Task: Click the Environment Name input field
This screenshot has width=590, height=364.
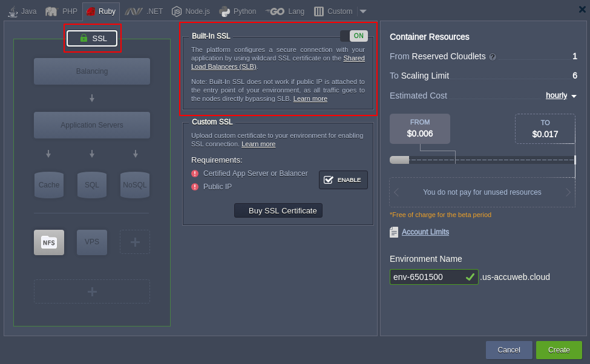Action: pos(427,277)
